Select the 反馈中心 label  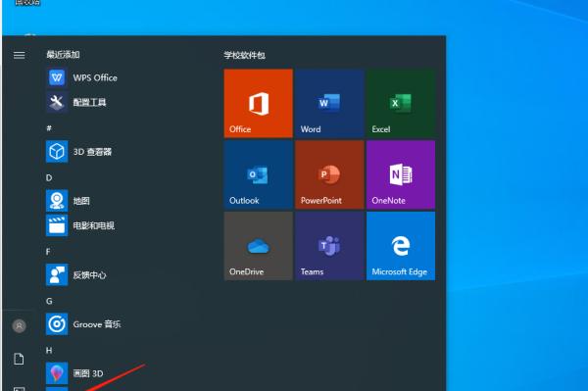click(x=89, y=275)
